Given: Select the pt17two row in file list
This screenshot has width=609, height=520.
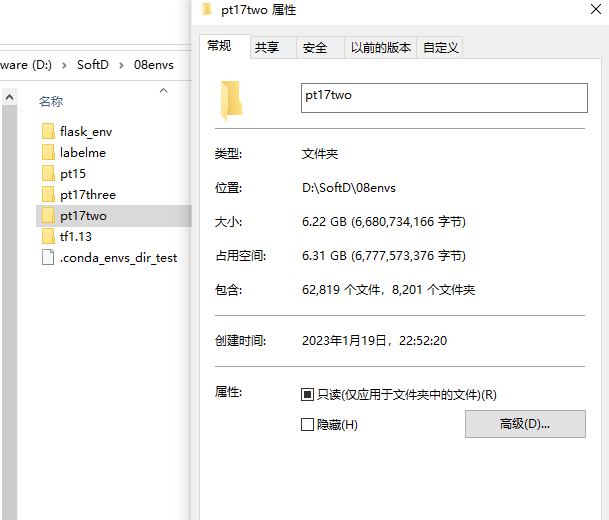Looking at the screenshot, I should pos(114,216).
